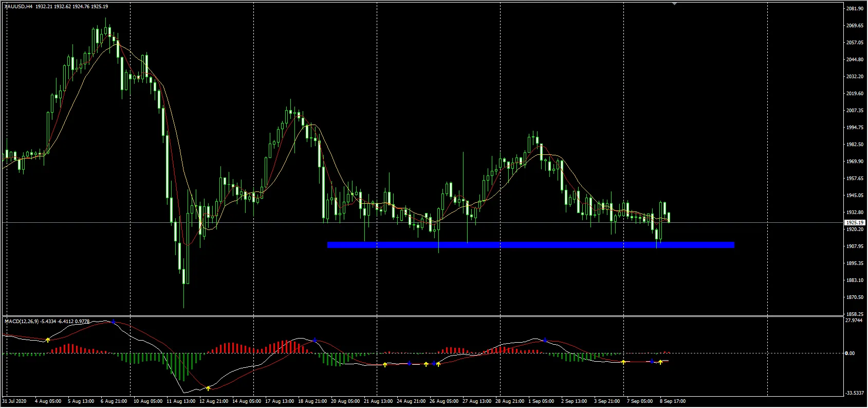Click the 4 Aug 05:00 time label
868x408 pixels.
click(48, 401)
